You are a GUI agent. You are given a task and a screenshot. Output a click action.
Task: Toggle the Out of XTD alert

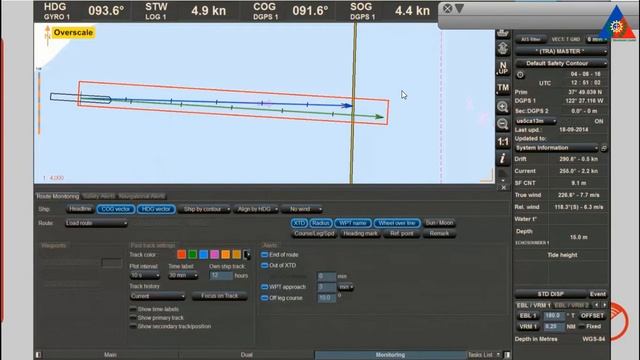264,265
